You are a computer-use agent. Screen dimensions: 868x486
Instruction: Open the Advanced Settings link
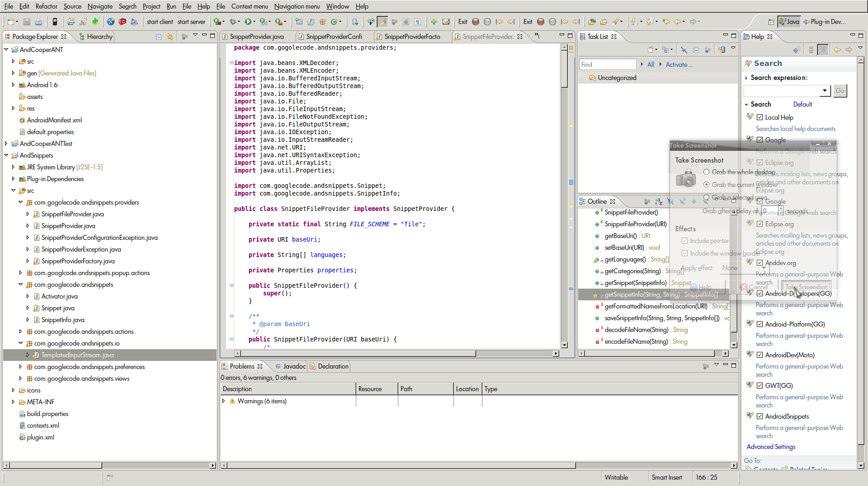(x=771, y=447)
